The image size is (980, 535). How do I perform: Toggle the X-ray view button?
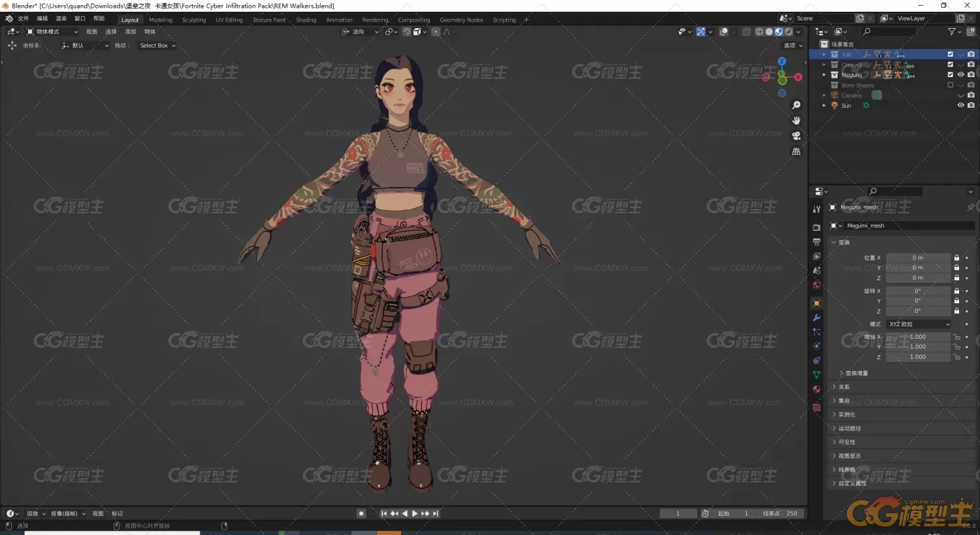[x=747, y=31]
